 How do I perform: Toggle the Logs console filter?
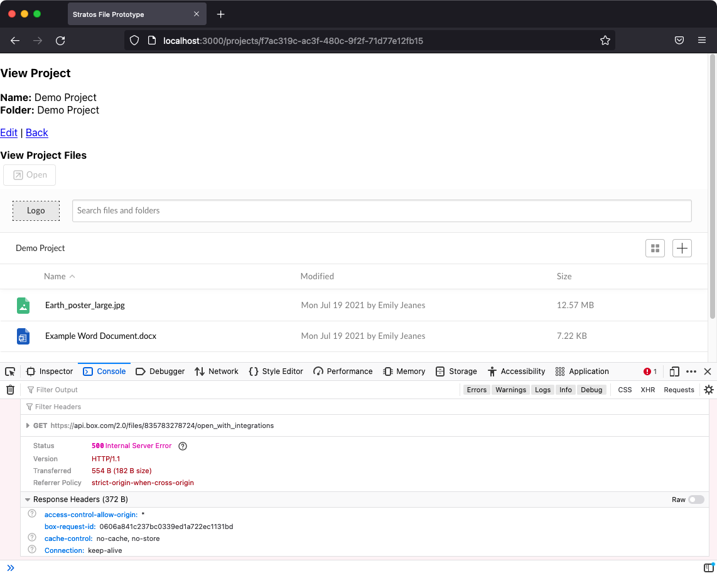coord(542,390)
